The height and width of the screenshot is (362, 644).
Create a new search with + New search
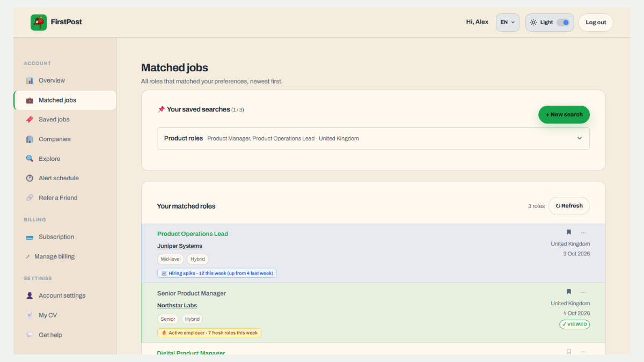(x=564, y=115)
